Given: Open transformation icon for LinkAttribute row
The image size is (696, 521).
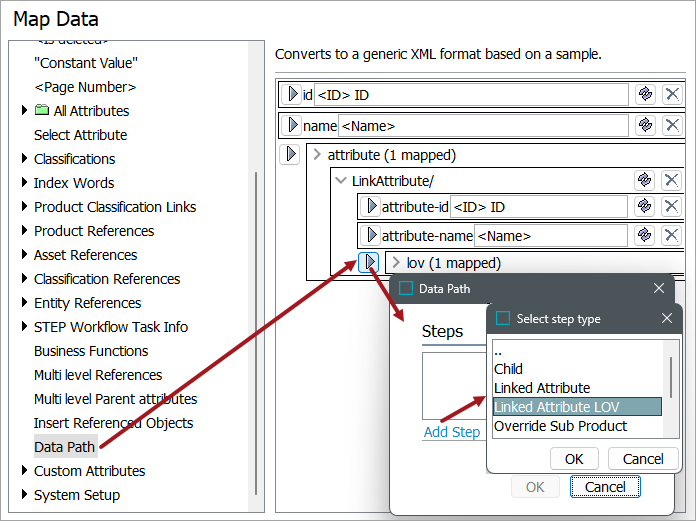Looking at the screenshot, I should pyautogui.click(x=644, y=180).
